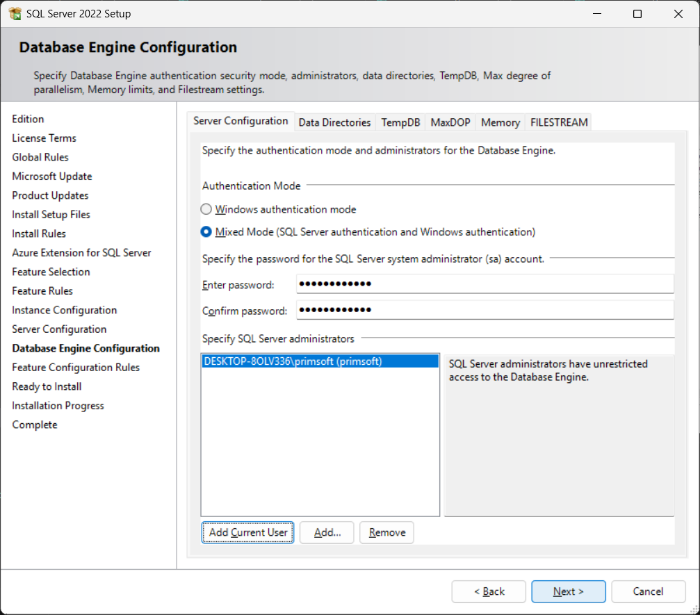Open the TempDB tab
Viewport: 700px width, 615px height.
click(400, 122)
